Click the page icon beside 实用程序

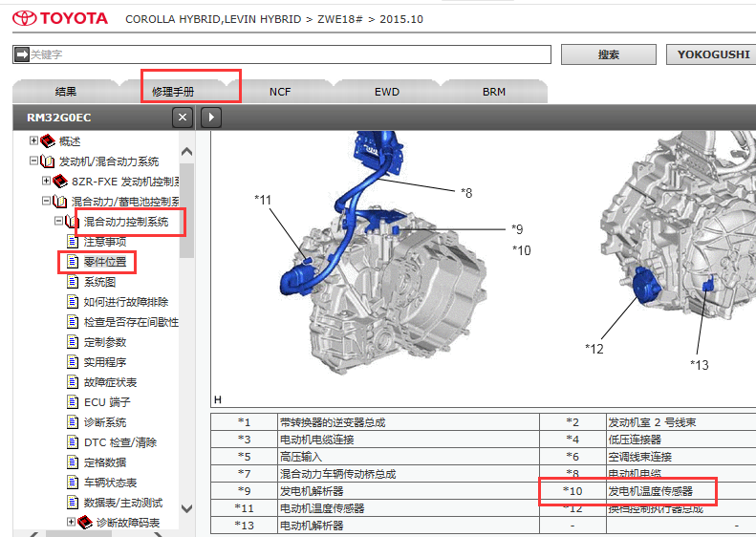pyautogui.click(x=73, y=362)
